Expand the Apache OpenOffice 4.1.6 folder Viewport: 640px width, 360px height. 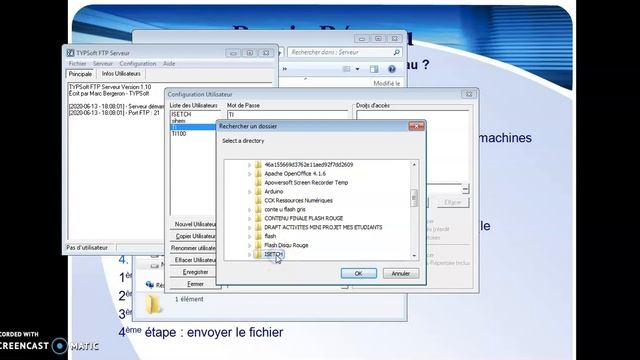coord(249,174)
